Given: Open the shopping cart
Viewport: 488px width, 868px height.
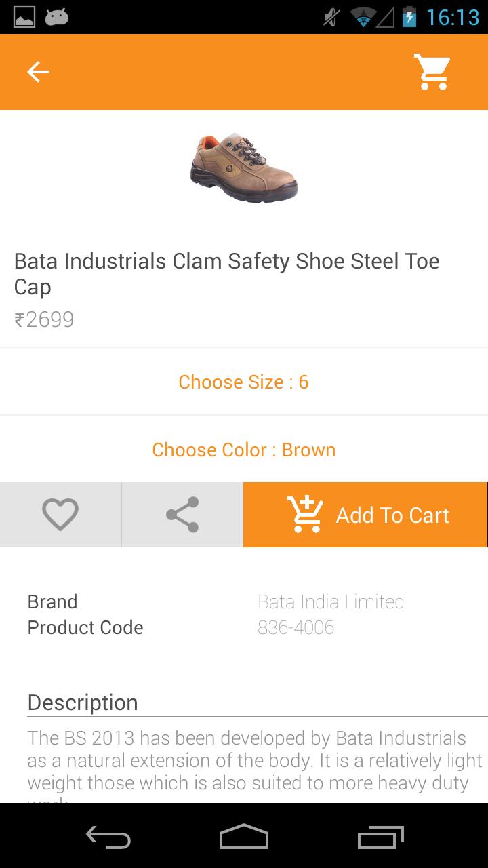Looking at the screenshot, I should pyautogui.click(x=432, y=71).
